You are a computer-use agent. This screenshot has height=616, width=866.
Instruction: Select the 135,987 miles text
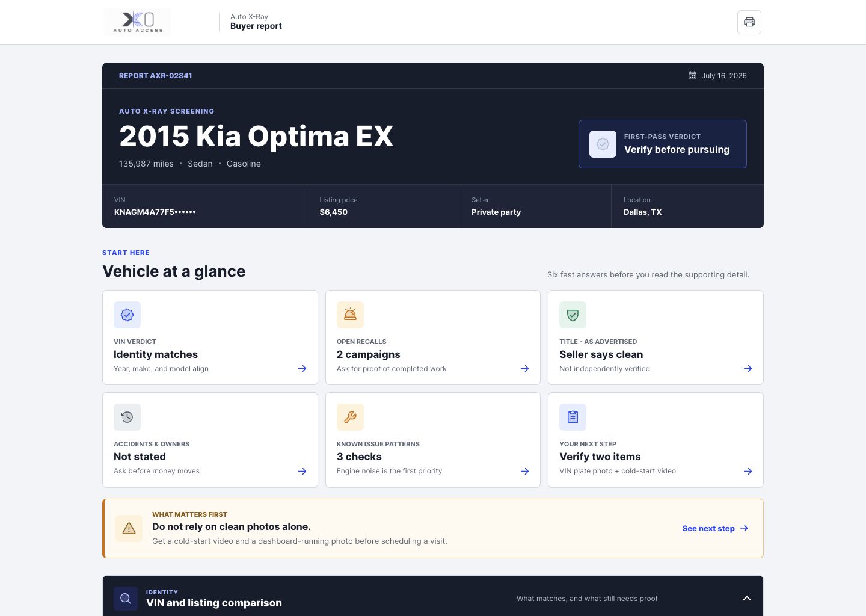[x=146, y=164]
